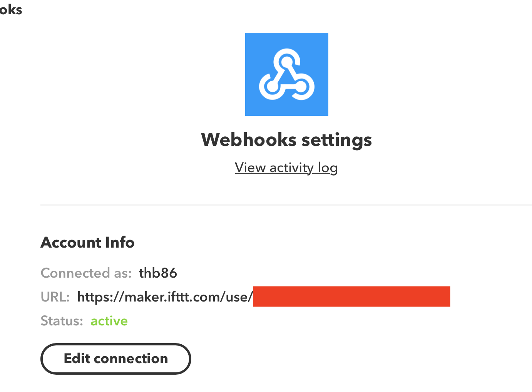
Task: Click the Status label
Action: (62, 321)
